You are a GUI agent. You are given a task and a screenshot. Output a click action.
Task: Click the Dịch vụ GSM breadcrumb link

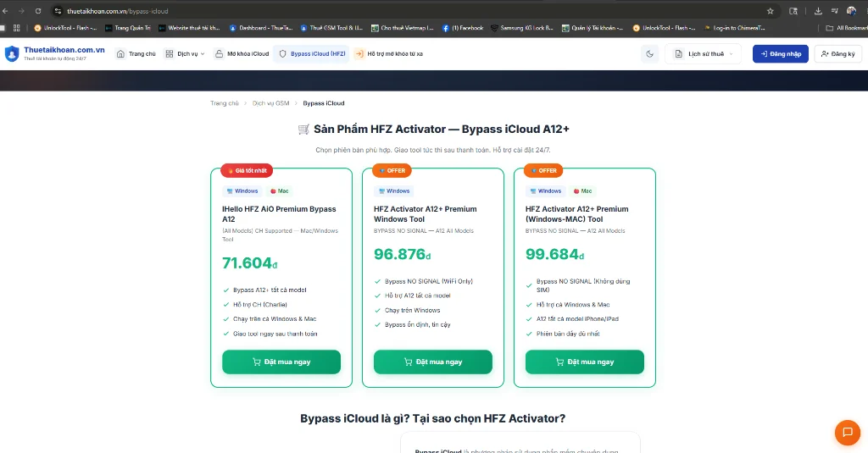click(270, 103)
